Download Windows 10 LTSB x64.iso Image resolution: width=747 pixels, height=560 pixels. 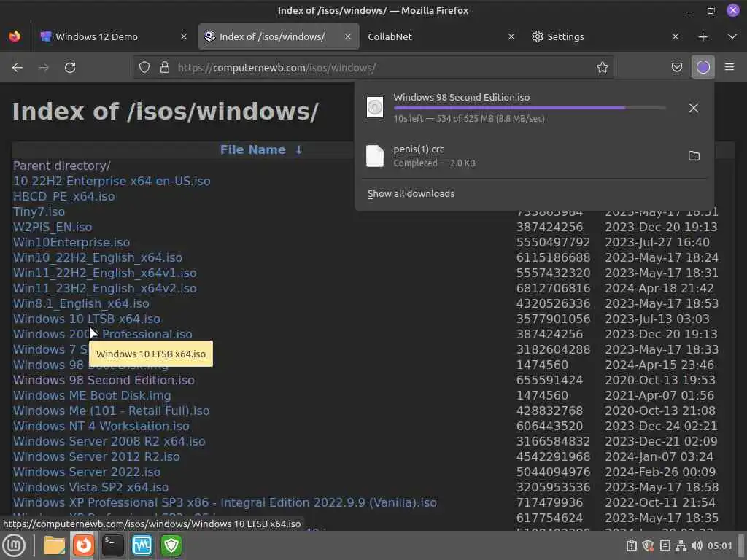pyautogui.click(x=87, y=319)
